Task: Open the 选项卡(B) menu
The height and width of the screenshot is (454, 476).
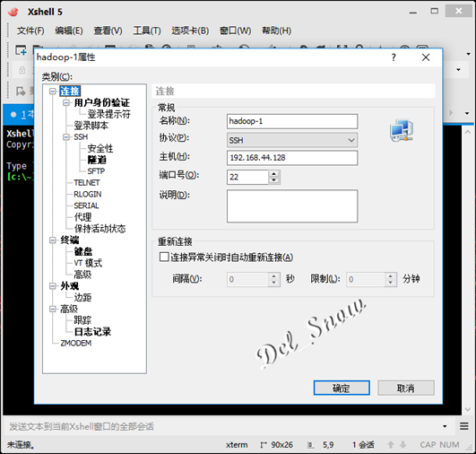Action: tap(190, 31)
